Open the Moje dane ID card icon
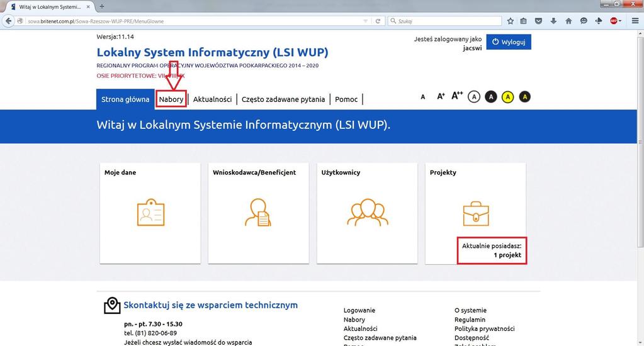The width and height of the screenshot is (644, 346). tap(150, 213)
